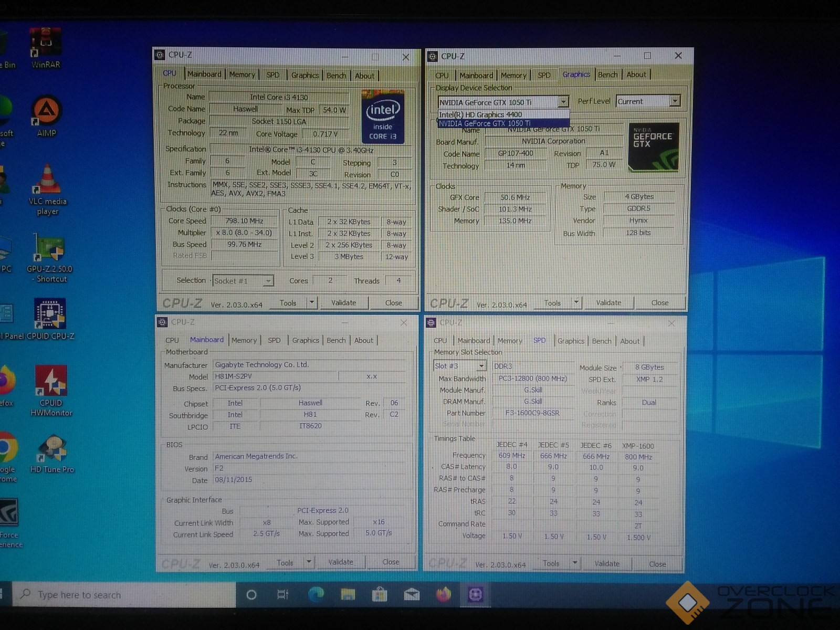840x630 pixels.
Task: Switch to CPU-Z taskbar icon
Action: [476, 594]
